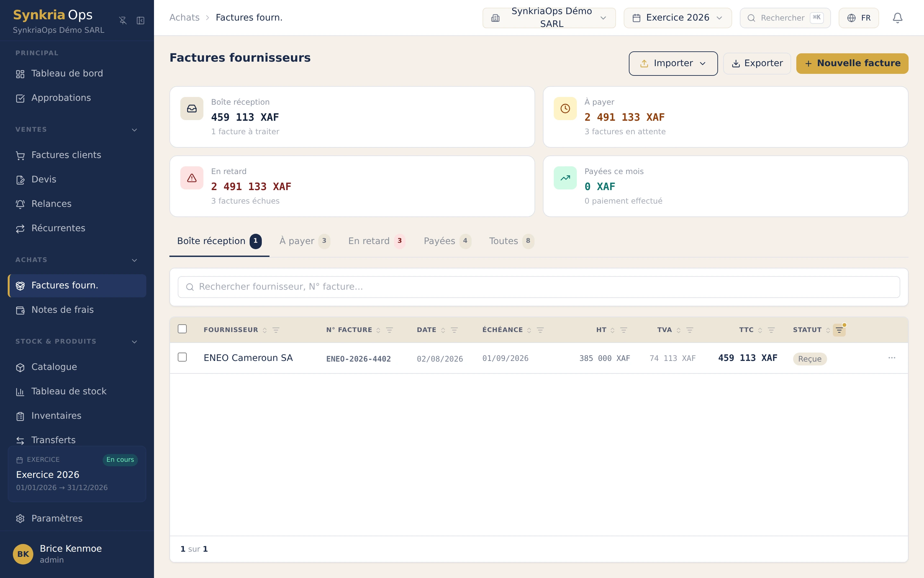The height and width of the screenshot is (578, 924).
Task: Click the warning triangle icon in En retard card
Action: 192,178
